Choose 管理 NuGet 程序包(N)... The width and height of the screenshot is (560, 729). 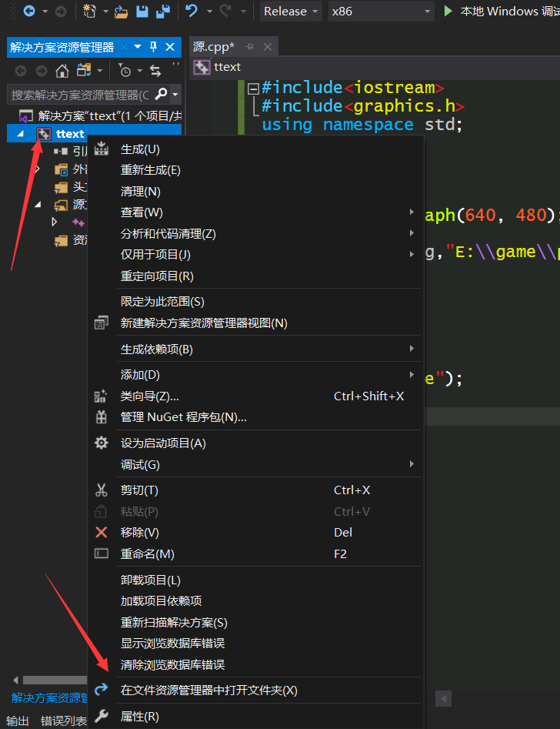(x=255, y=417)
